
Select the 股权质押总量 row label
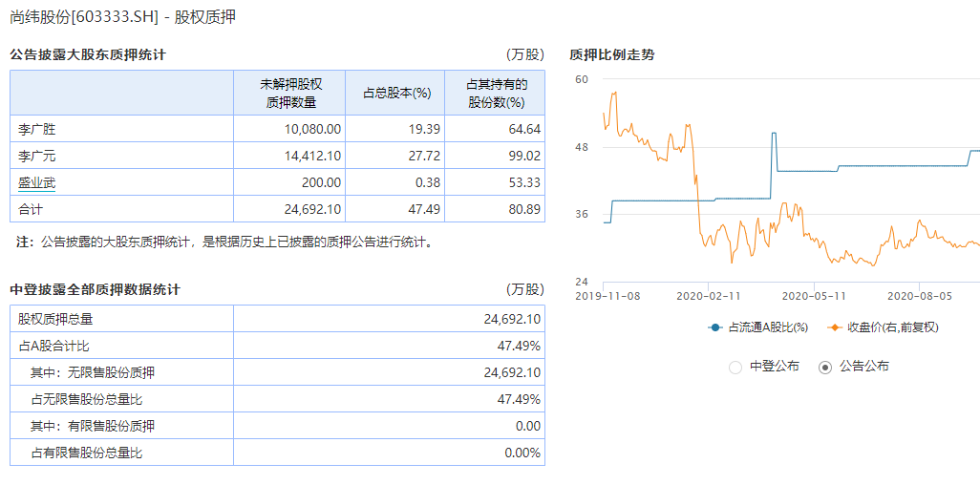(56, 319)
